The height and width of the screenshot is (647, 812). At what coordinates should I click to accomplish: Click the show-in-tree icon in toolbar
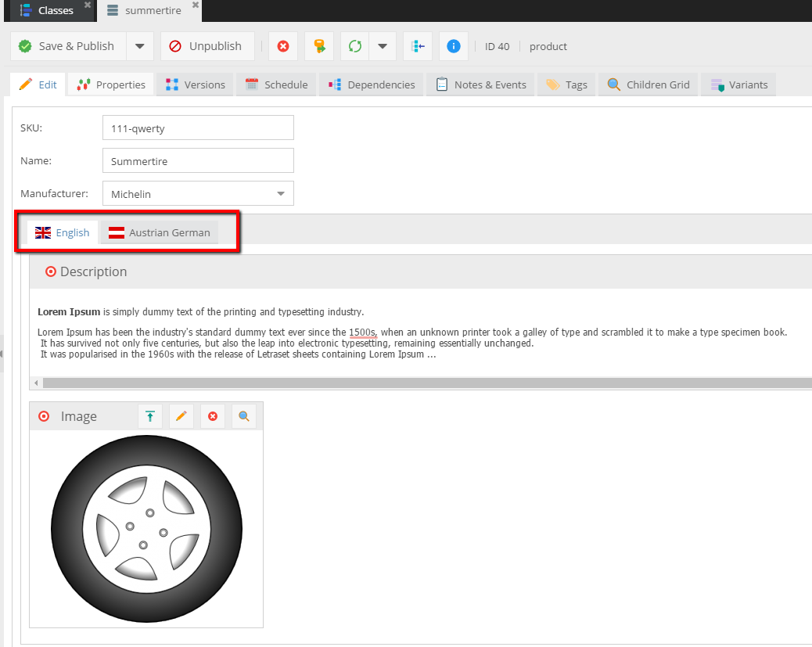[x=419, y=46]
